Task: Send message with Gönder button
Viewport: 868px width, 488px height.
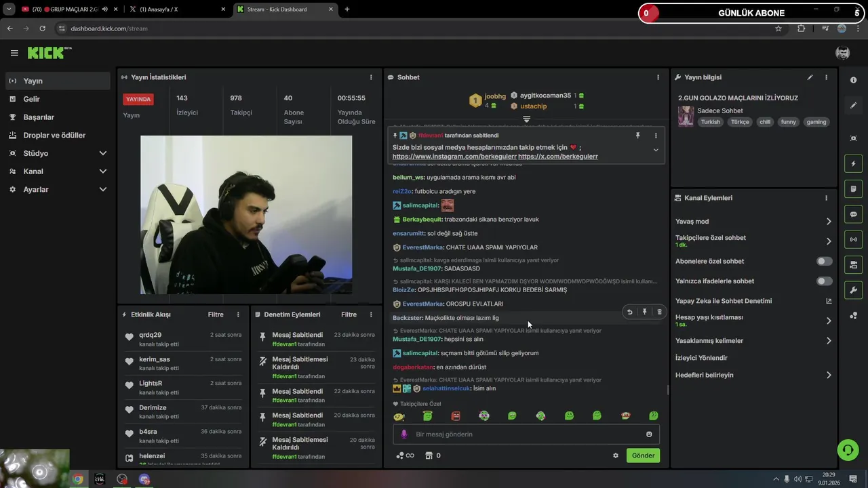Action: click(643, 455)
